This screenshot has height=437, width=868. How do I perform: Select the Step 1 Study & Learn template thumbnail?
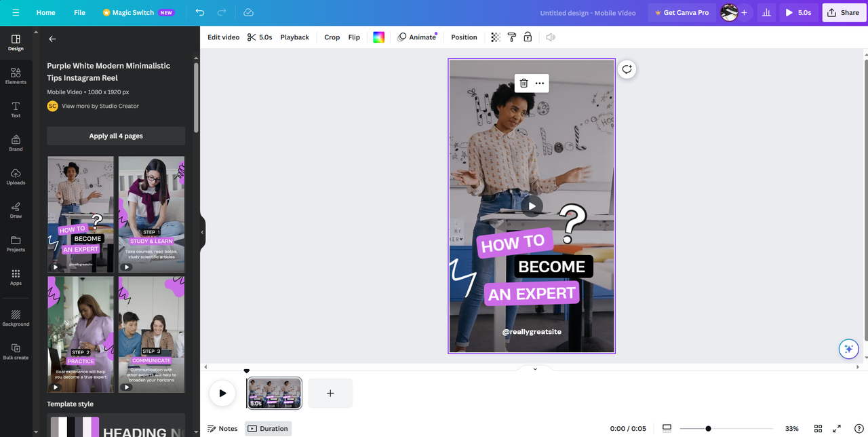(152, 214)
